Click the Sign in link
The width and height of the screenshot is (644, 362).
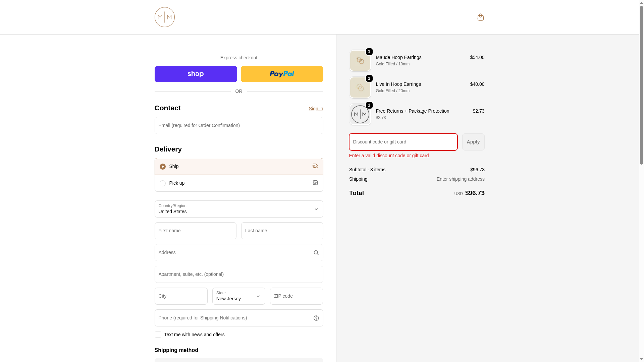pyautogui.click(x=316, y=109)
